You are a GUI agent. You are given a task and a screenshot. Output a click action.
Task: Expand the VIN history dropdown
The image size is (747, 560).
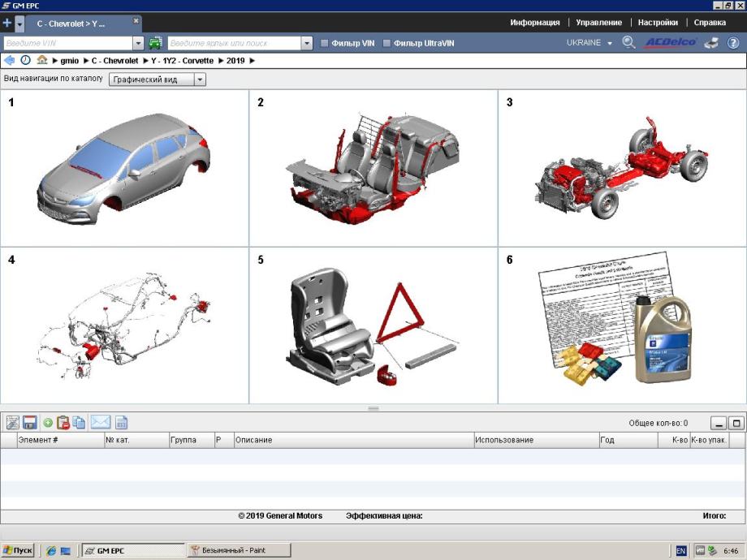(138, 43)
